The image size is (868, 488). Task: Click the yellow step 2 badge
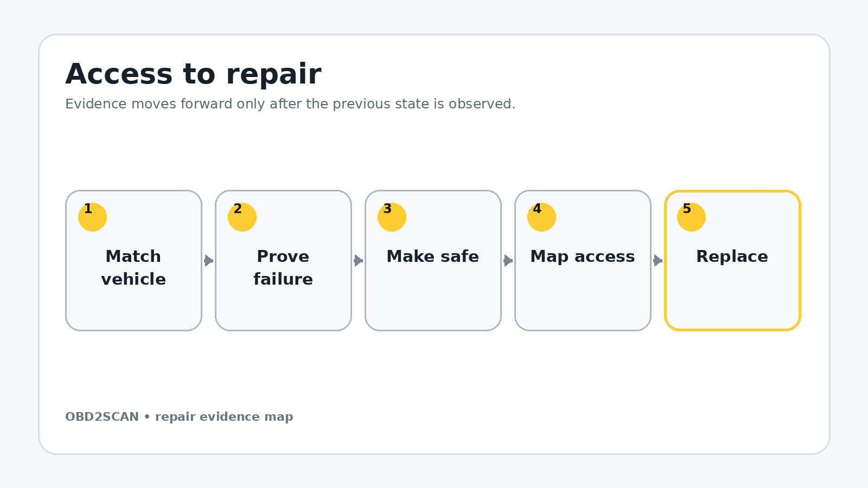click(x=242, y=217)
